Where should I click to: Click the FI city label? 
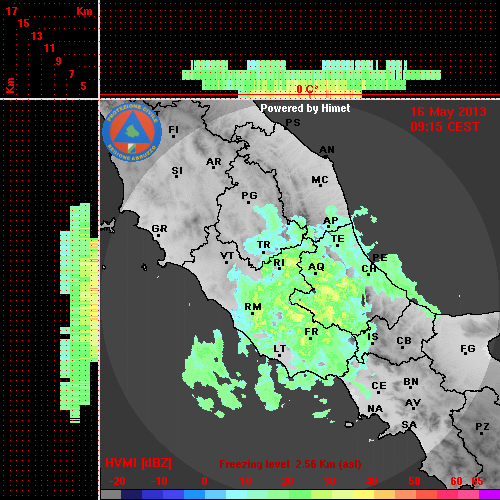click(173, 131)
